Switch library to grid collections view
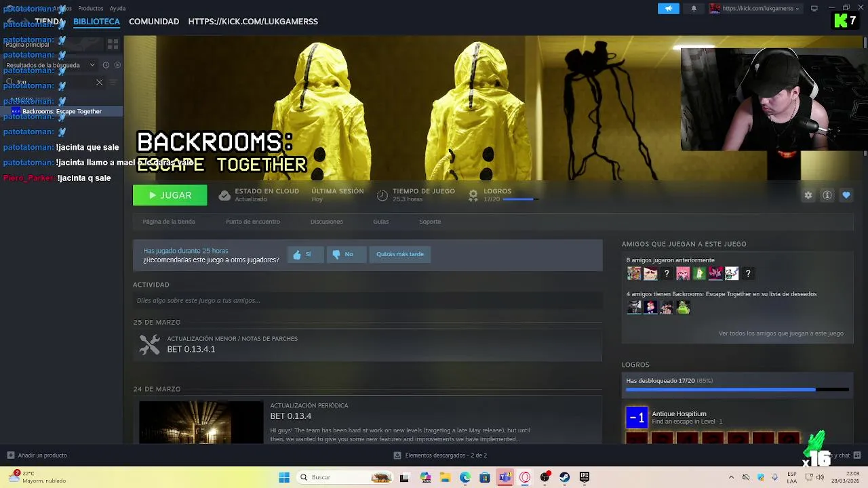Screen dimensions: 868x488 113,44
